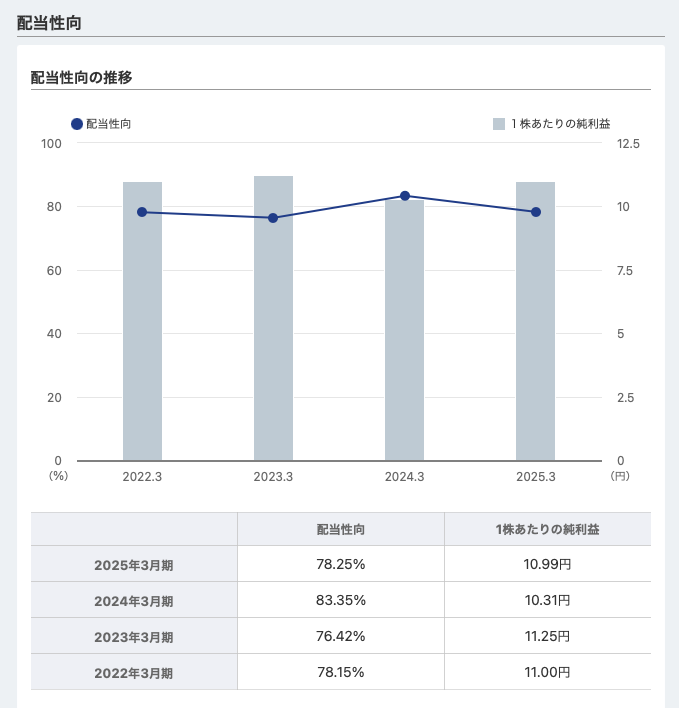The height and width of the screenshot is (708, 679).
Task: Click the 配当性向 section heading
Action: 49,23
